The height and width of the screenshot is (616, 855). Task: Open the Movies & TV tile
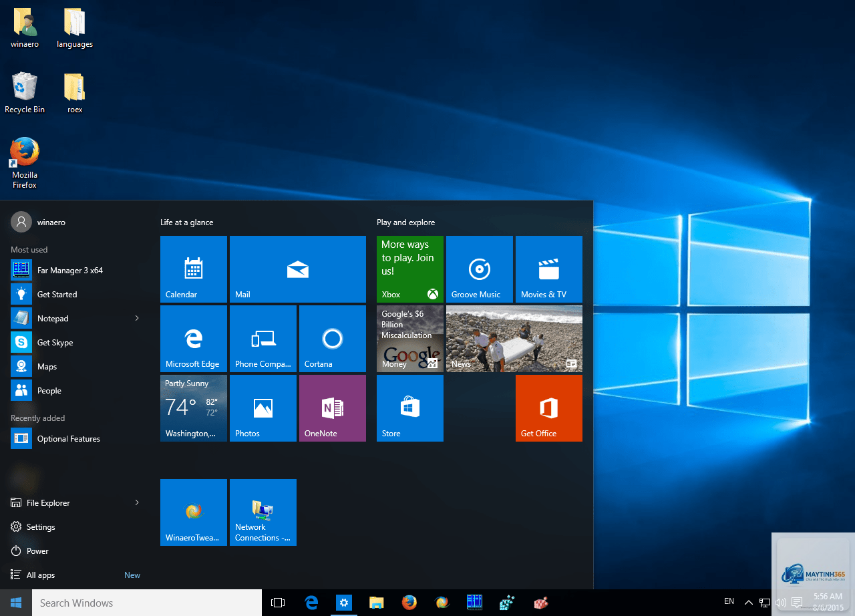pos(549,269)
